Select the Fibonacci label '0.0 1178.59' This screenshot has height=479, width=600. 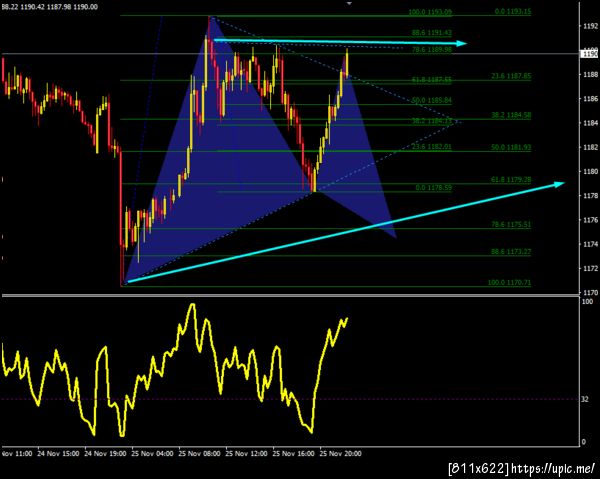click(x=434, y=187)
